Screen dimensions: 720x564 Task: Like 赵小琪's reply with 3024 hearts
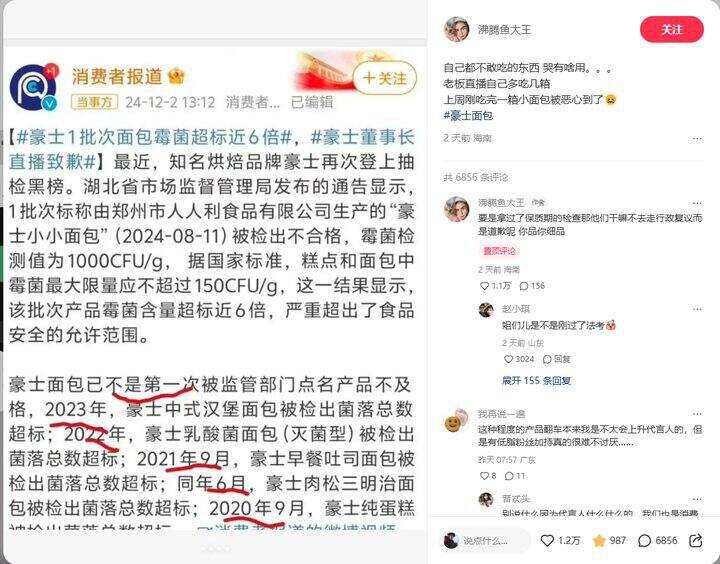coord(508,359)
